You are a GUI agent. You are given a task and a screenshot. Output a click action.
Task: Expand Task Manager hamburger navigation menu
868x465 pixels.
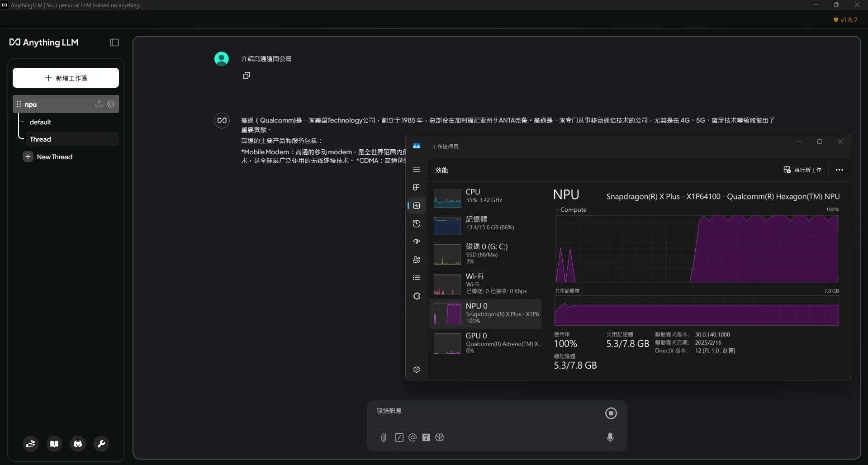[417, 170]
